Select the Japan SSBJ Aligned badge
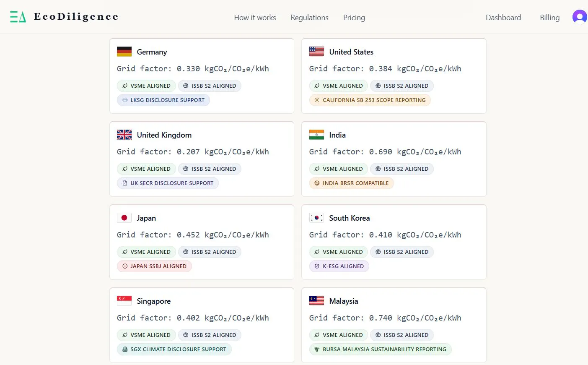This screenshot has width=588, height=365. pyautogui.click(x=154, y=266)
